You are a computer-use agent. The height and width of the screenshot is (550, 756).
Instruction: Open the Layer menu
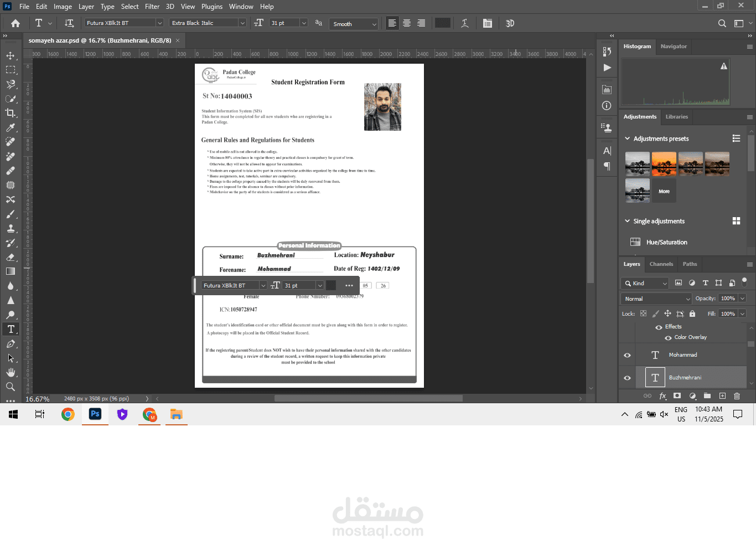tap(86, 7)
